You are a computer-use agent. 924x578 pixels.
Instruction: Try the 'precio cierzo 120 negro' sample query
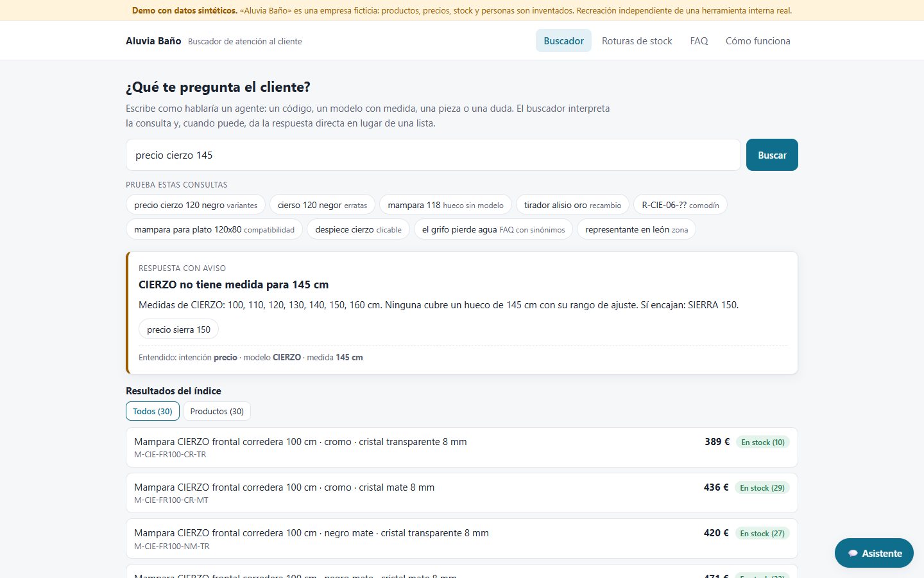coord(196,205)
